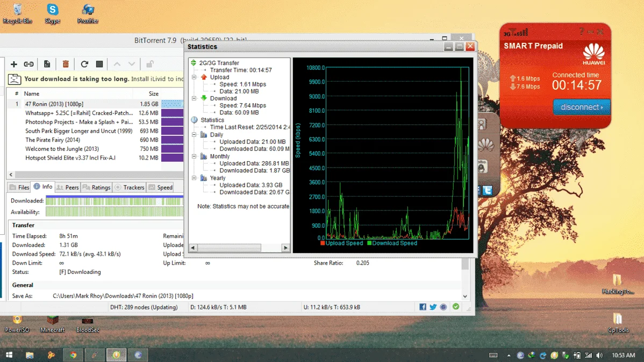Image resolution: width=644 pixels, height=362 pixels.
Task: Open Huawei flower icon in side panel
Action: [486, 145]
